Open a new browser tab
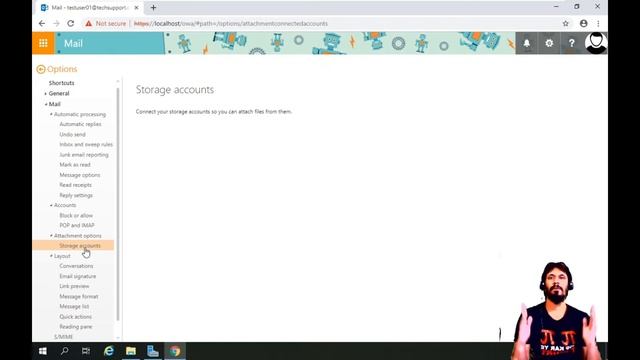 (153, 7)
